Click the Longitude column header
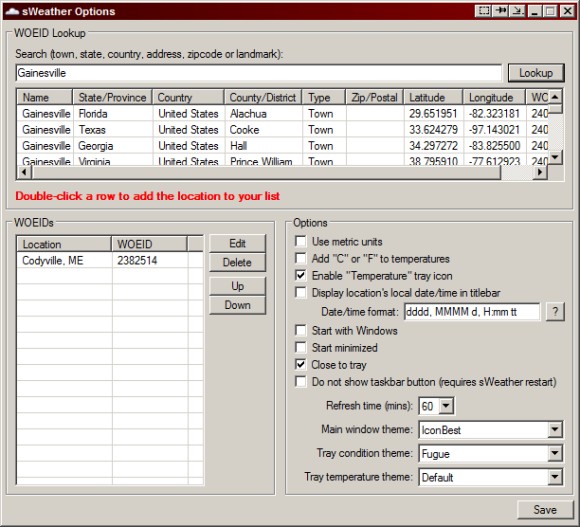Screen dimensions: 580x527 (494, 98)
